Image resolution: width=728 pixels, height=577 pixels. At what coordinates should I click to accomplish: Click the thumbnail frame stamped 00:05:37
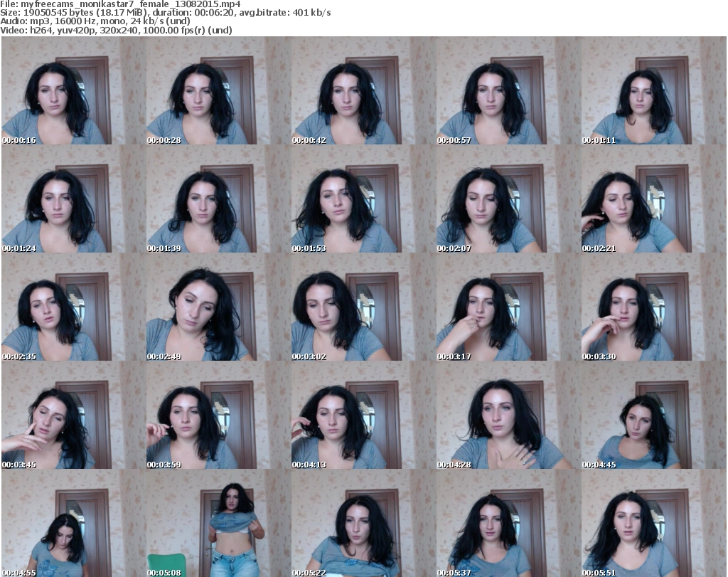pos(508,523)
